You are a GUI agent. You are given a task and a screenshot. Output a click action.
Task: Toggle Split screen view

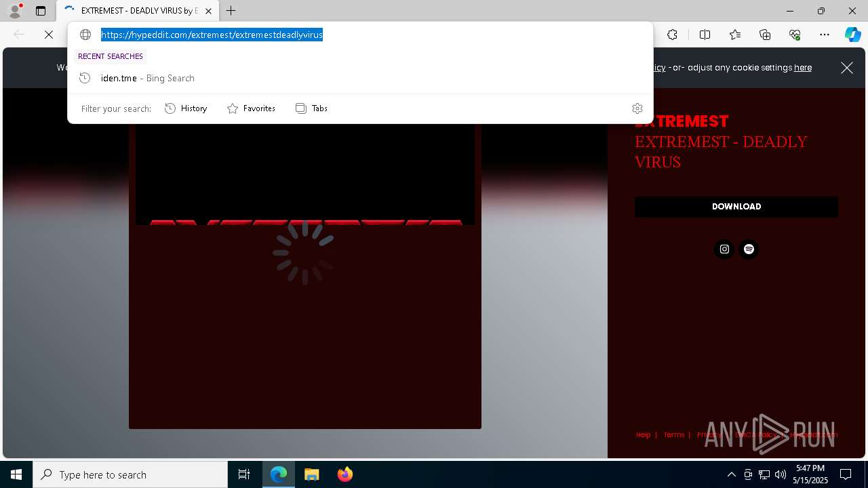coord(705,35)
